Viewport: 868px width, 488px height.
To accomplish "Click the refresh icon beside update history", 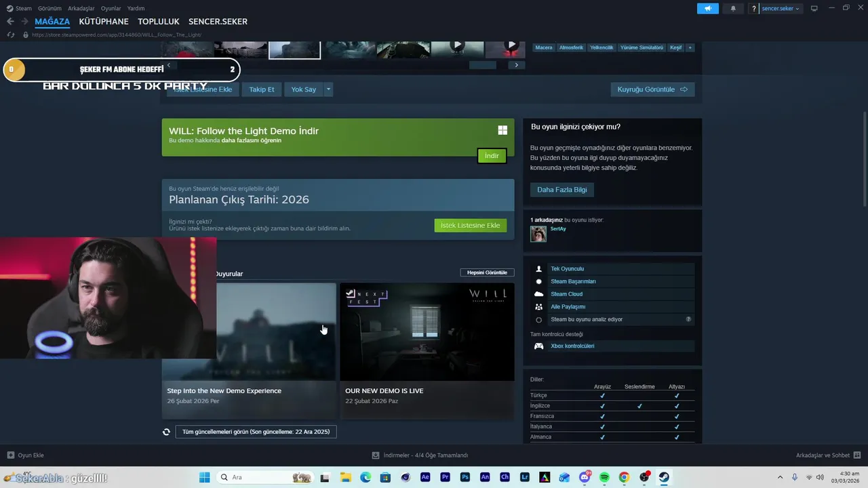I will click(166, 432).
